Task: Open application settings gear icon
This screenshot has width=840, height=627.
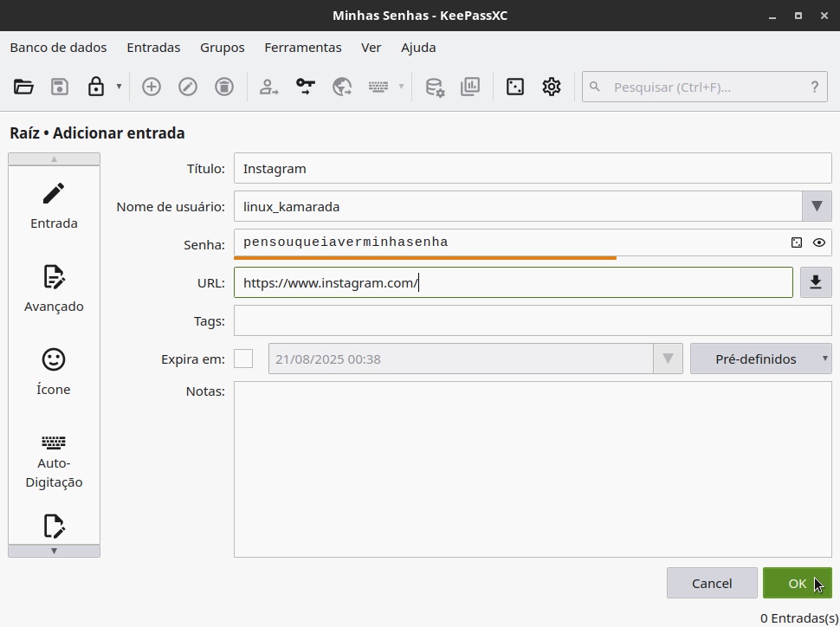Action: tap(552, 87)
